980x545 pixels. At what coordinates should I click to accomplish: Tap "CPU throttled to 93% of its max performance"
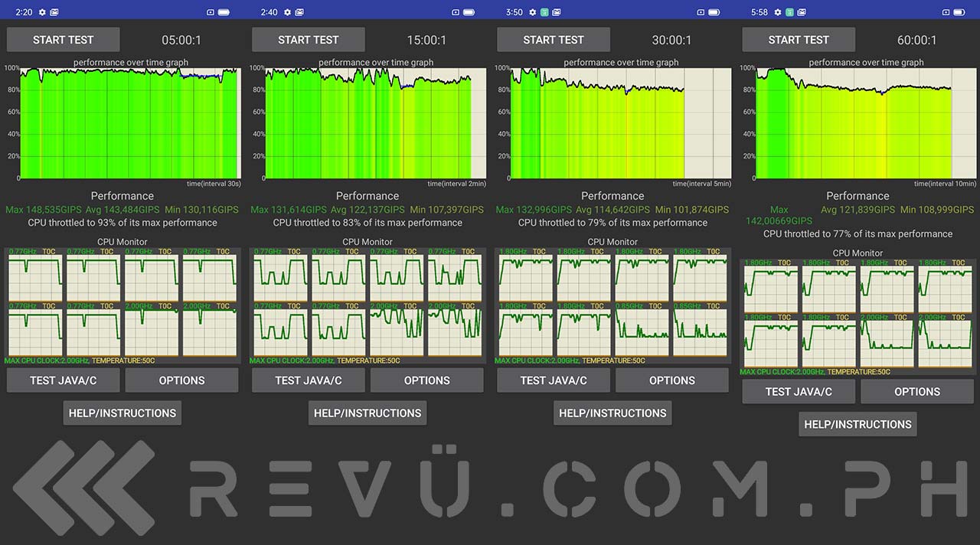pyautogui.click(x=122, y=223)
